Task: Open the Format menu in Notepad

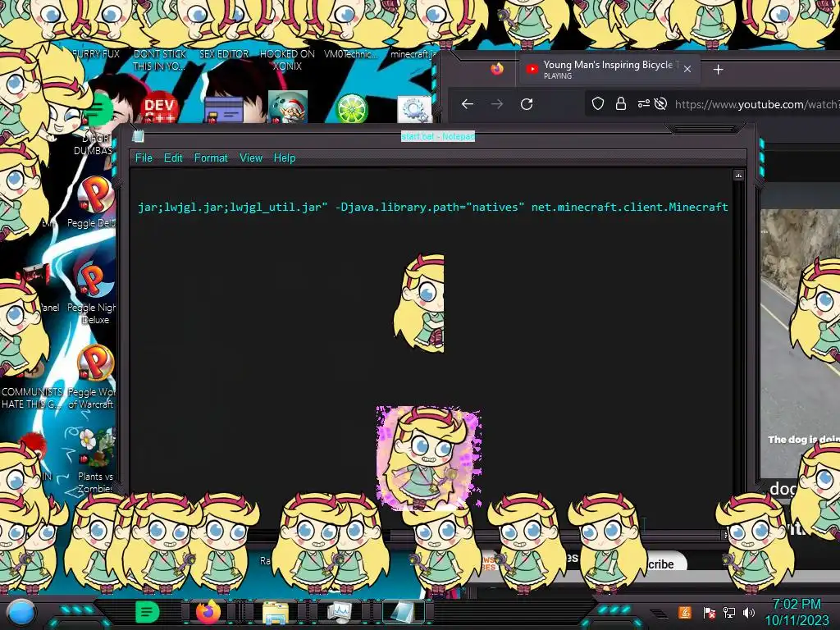Action: click(x=211, y=158)
